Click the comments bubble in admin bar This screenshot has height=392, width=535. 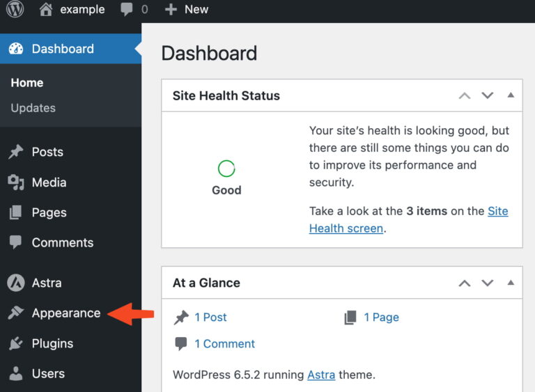tap(126, 10)
